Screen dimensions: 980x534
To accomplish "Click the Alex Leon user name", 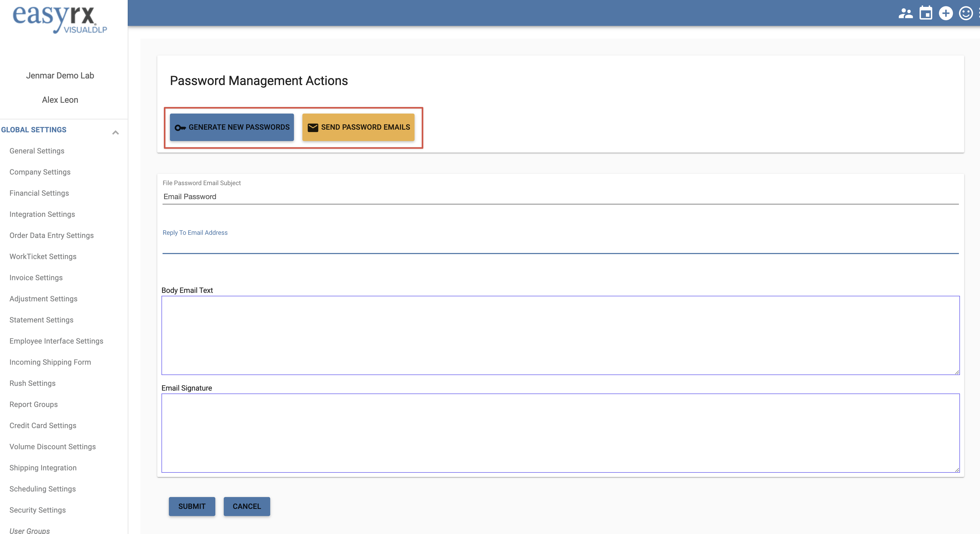I will [60, 100].
